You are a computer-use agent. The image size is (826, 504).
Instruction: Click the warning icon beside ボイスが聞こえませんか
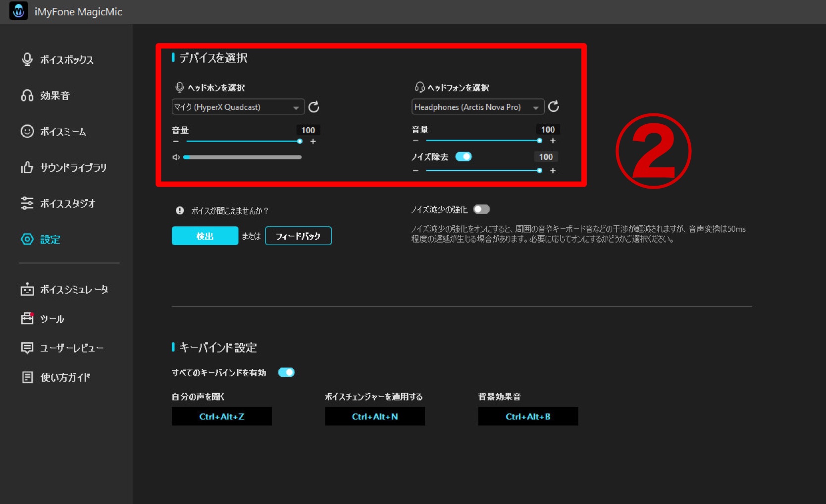(180, 210)
